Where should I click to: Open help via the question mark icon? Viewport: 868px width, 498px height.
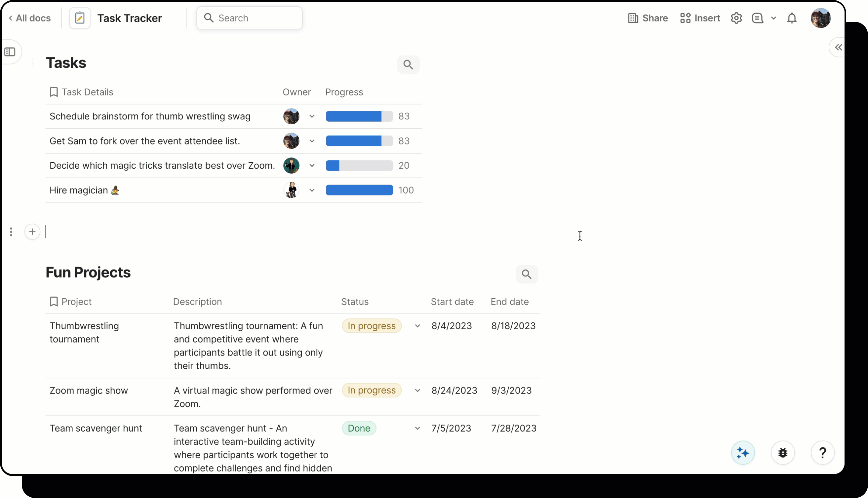click(x=822, y=452)
